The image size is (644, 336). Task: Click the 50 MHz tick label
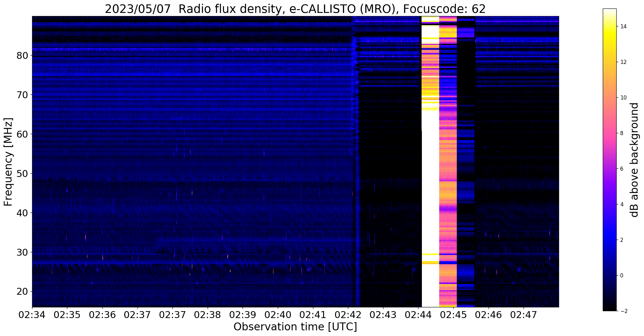pyautogui.click(x=22, y=174)
